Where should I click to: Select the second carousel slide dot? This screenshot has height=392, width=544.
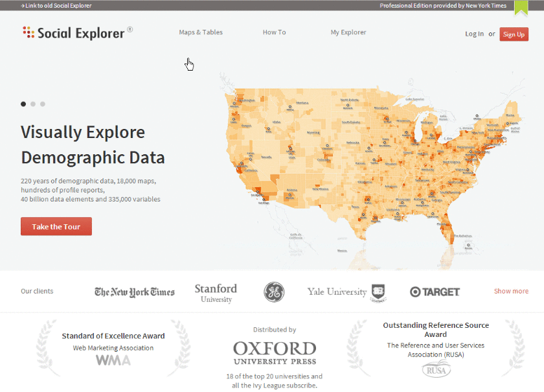[x=33, y=104]
